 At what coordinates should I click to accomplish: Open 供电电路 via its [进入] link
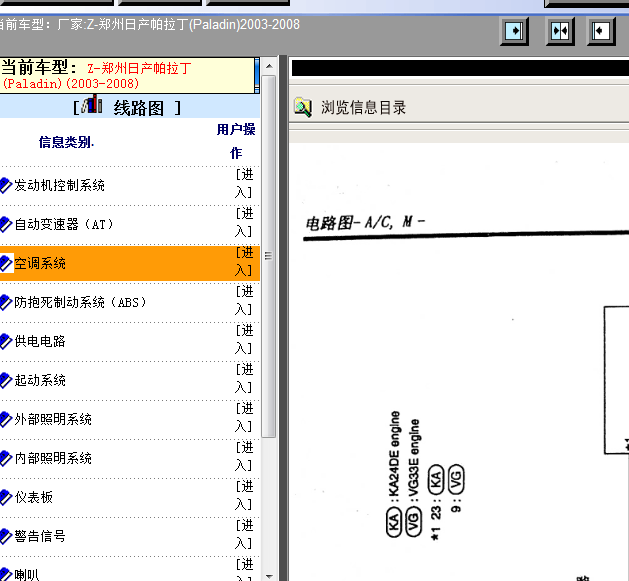click(244, 339)
